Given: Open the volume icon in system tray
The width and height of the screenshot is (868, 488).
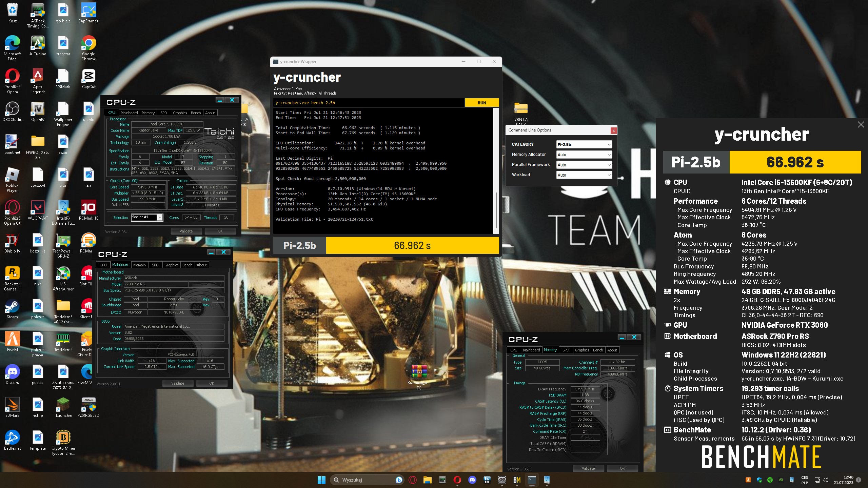Looking at the screenshot, I should click(x=826, y=480).
